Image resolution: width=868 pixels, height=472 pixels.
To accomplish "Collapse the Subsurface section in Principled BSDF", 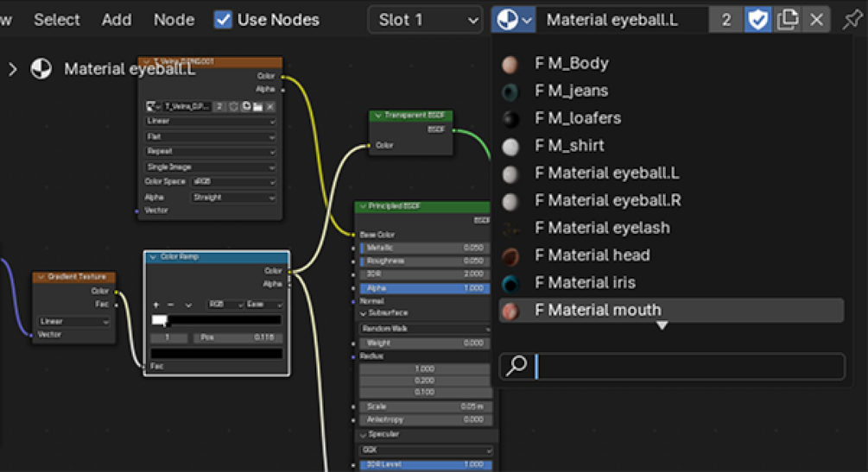I will click(364, 313).
